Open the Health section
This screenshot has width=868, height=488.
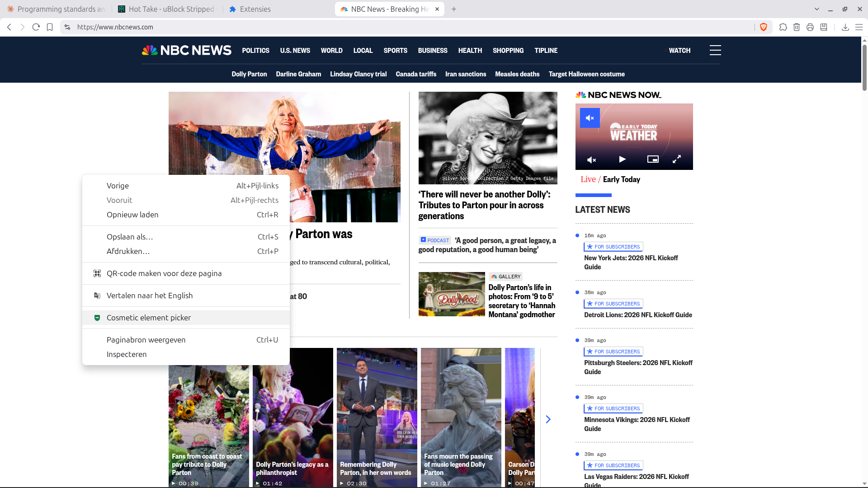(x=470, y=51)
